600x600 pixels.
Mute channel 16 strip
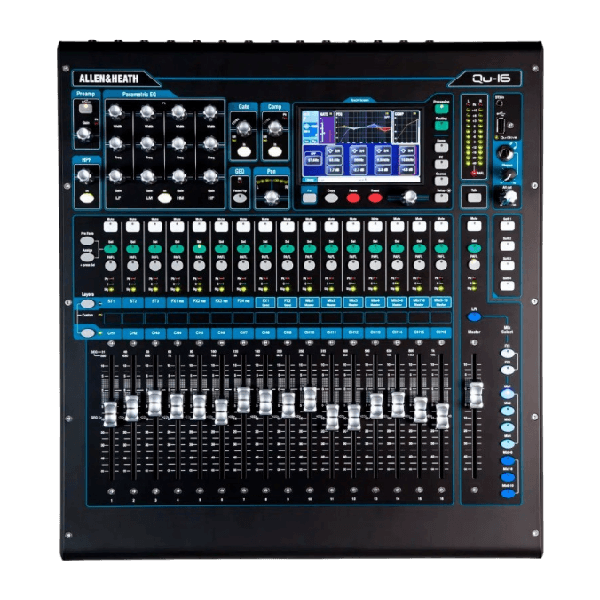point(441,226)
